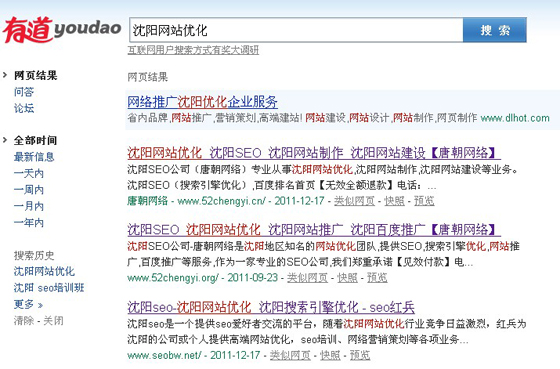The height and width of the screenshot is (369, 560).
Task: Filter results to 一天内
Action: tap(29, 173)
